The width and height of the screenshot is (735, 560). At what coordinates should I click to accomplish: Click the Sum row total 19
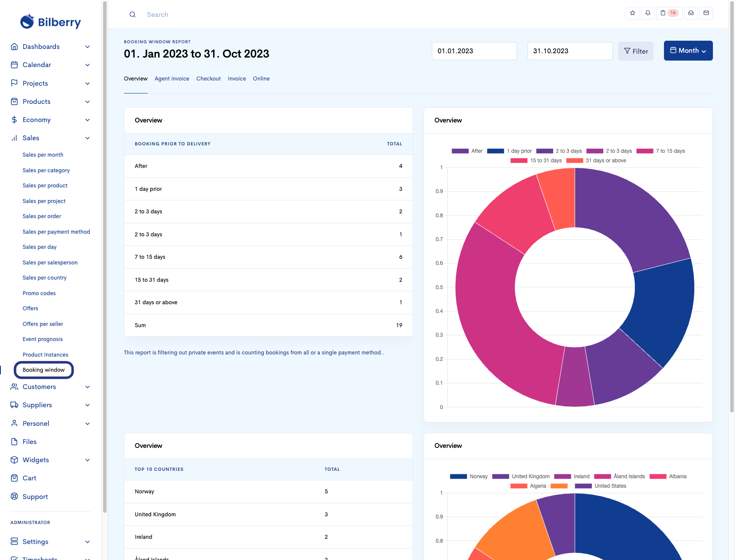[399, 325]
